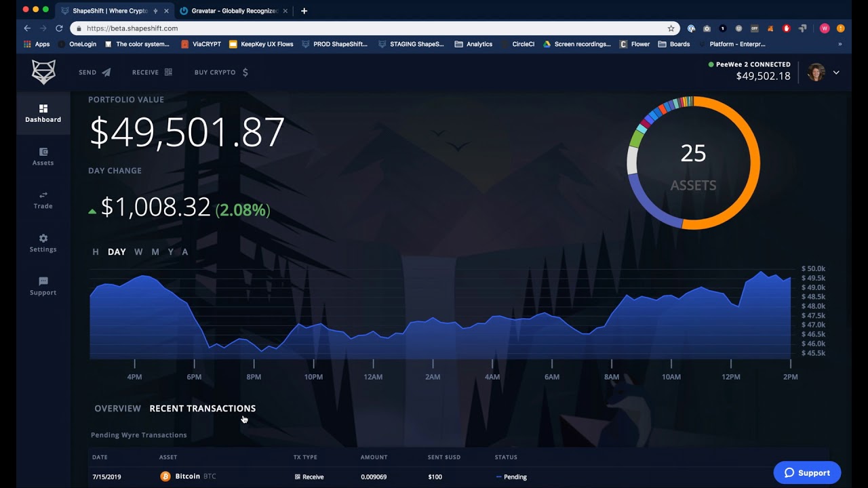Close the ShapeShift browser tab
The height and width of the screenshot is (488, 868).
point(166,11)
